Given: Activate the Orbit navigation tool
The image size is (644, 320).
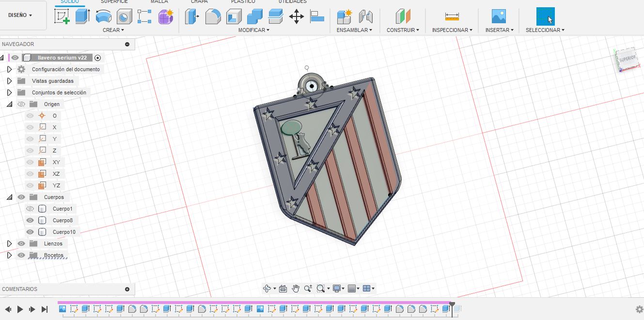Looking at the screenshot, I should coord(267,289).
